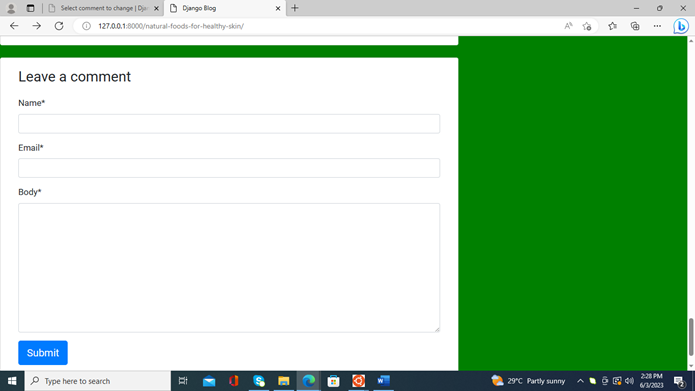View site information icon in address bar

86,26
